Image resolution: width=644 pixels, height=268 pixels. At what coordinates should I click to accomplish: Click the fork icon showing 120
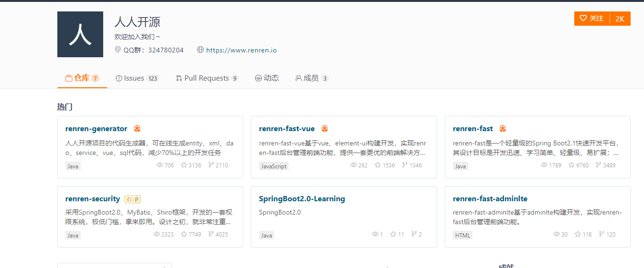click(x=602, y=234)
